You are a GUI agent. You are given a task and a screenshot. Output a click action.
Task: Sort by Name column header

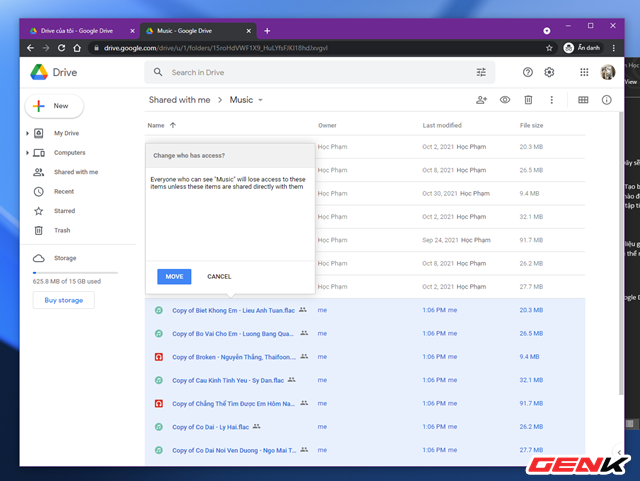(x=156, y=125)
